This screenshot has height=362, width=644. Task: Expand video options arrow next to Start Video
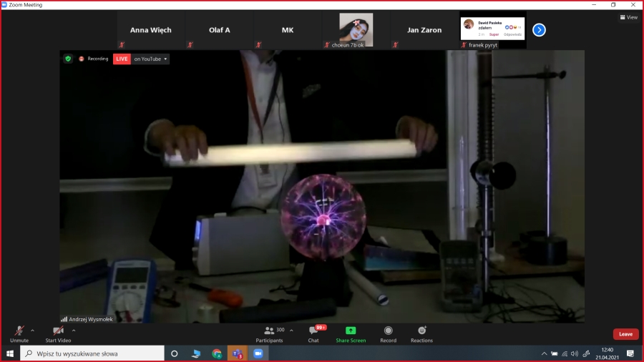click(x=74, y=331)
